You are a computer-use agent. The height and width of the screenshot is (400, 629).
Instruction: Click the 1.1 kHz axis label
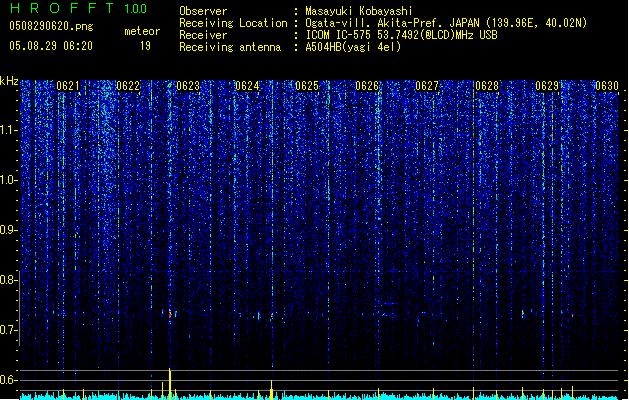tap(8, 130)
